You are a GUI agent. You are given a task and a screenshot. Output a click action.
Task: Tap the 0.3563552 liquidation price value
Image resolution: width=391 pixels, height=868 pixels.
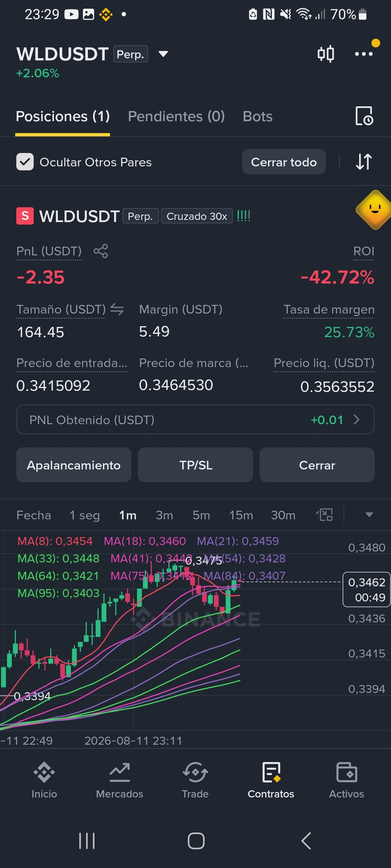[x=337, y=387]
